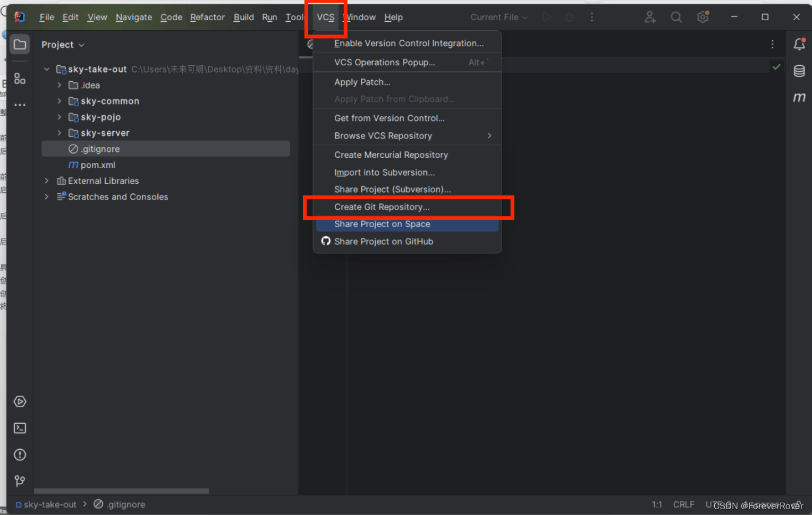Expand Scratches and Consoles node
The width and height of the screenshot is (812, 515).
47,196
